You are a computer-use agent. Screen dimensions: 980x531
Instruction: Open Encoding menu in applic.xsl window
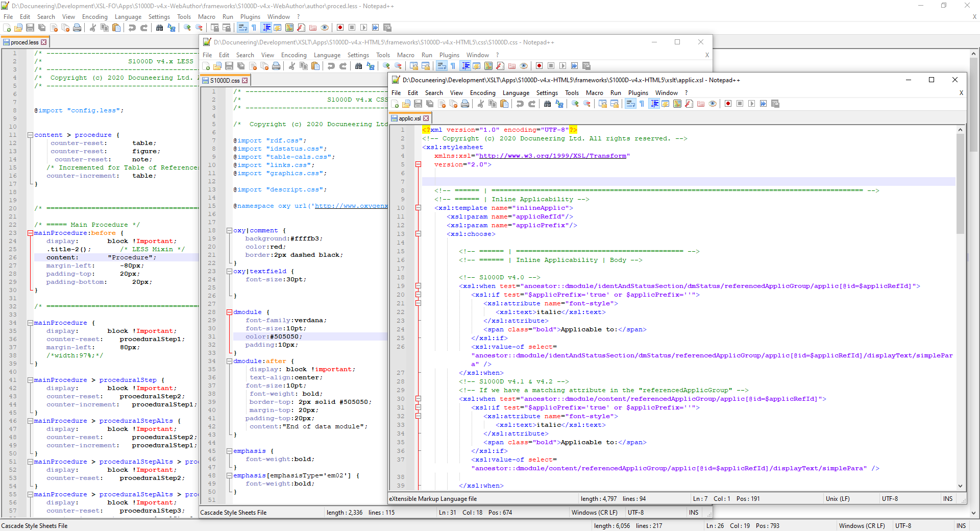482,93
